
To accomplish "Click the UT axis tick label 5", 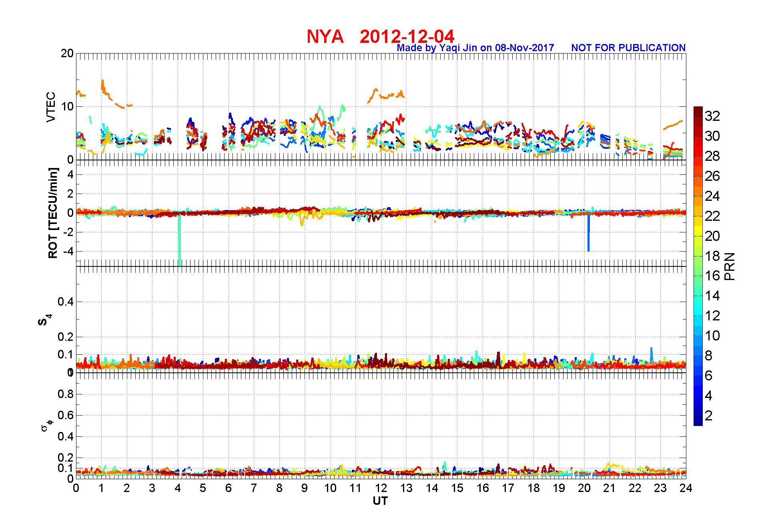I will tap(203, 488).
